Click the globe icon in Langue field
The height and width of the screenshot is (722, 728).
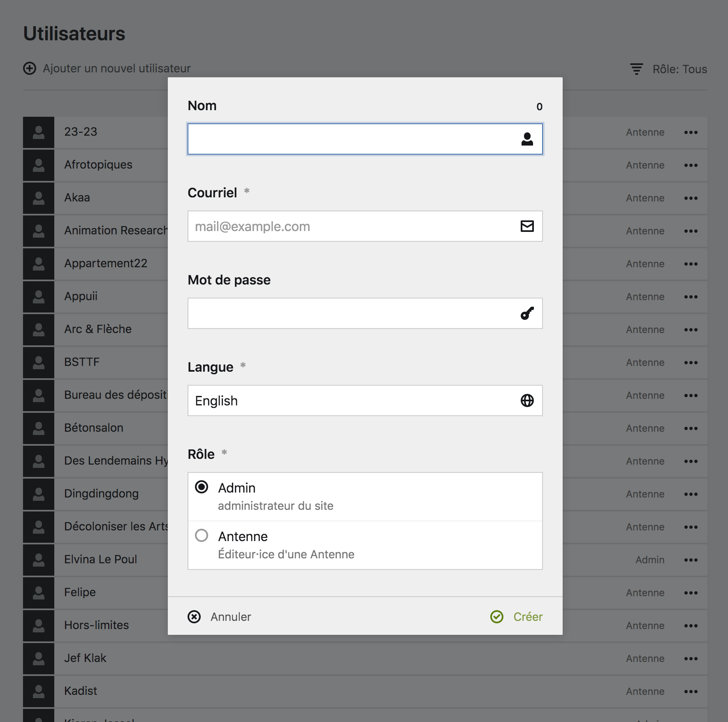527,400
